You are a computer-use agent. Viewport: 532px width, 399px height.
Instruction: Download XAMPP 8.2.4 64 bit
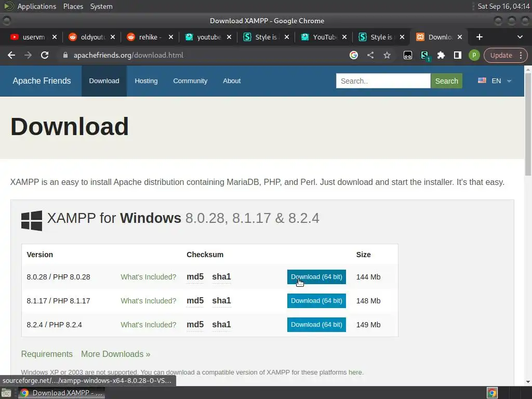click(x=316, y=325)
